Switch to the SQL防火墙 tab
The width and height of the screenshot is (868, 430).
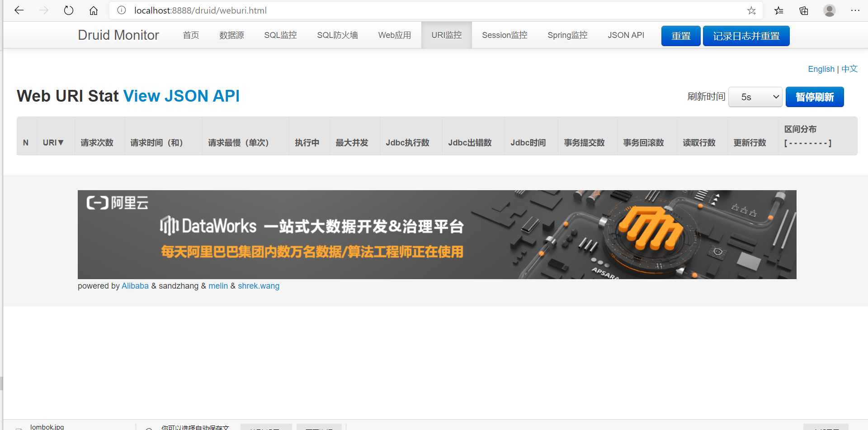[337, 35]
